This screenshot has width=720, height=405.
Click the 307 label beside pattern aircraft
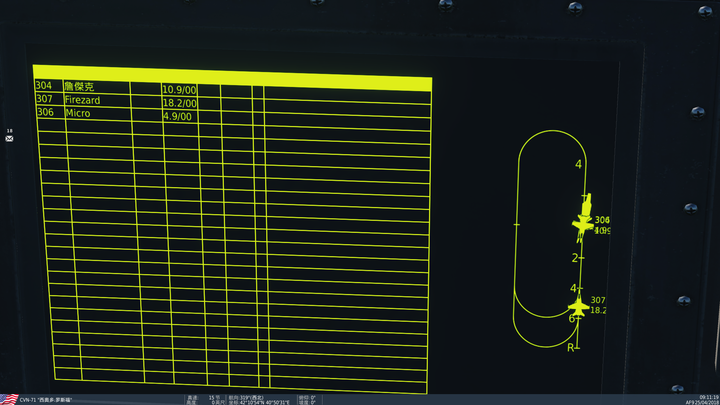pyautogui.click(x=598, y=300)
